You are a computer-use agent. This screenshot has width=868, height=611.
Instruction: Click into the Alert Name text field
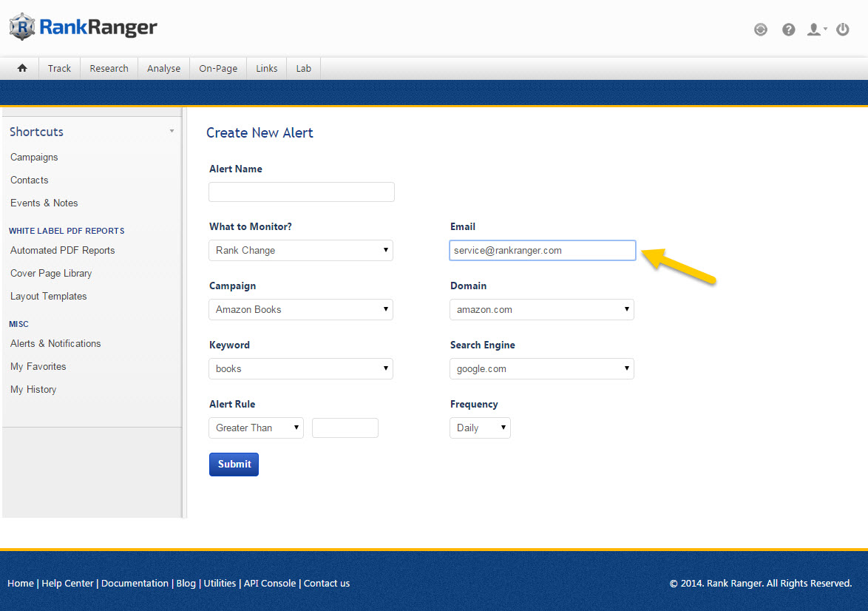click(301, 192)
